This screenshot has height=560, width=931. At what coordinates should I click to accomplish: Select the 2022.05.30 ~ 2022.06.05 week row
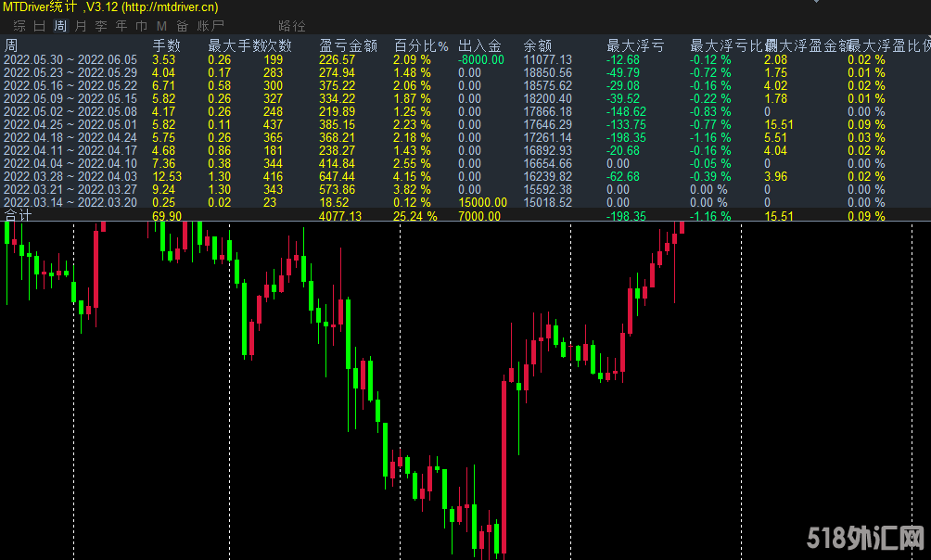tap(70, 59)
